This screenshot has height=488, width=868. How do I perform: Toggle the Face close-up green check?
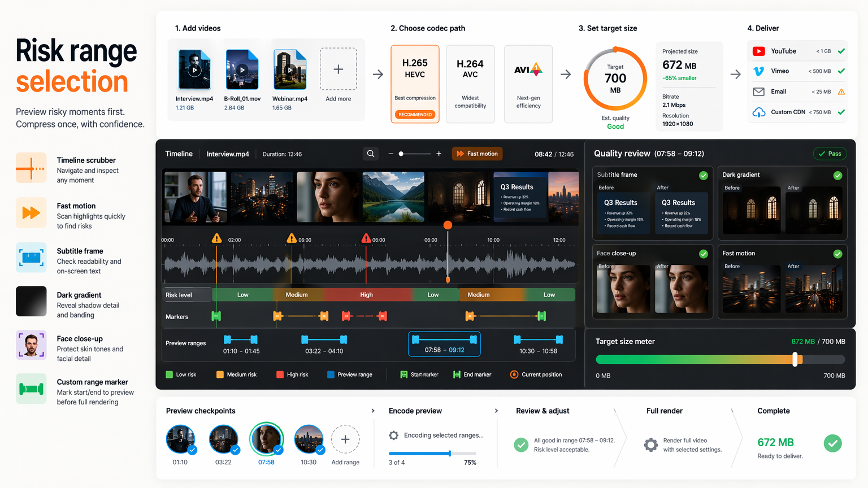[x=704, y=254]
